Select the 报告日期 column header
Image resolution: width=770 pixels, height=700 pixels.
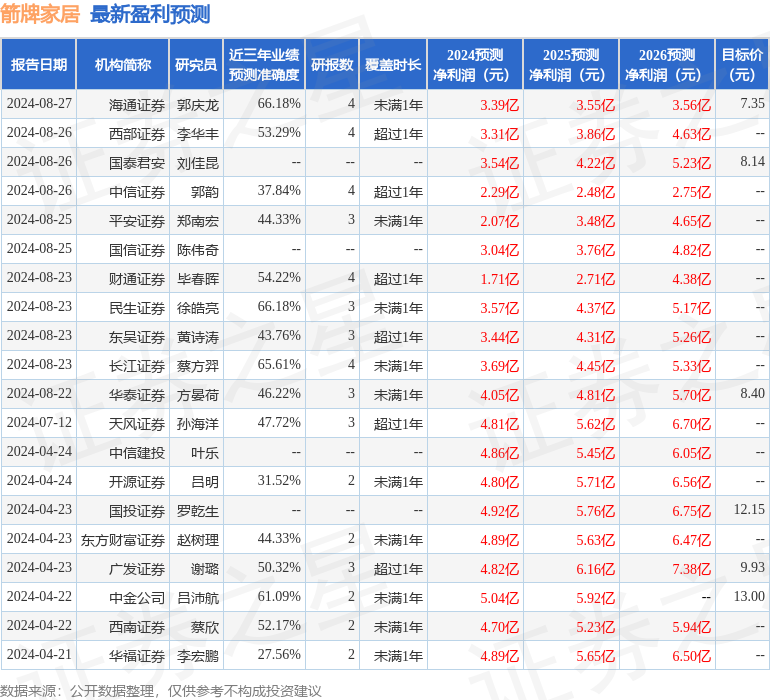click(39, 64)
